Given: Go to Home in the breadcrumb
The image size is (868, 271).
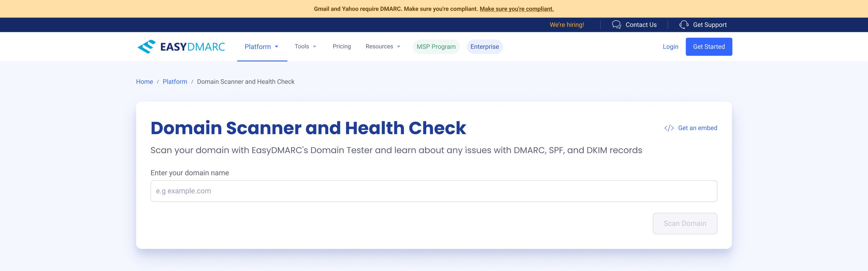Looking at the screenshot, I should pos(145,82).
